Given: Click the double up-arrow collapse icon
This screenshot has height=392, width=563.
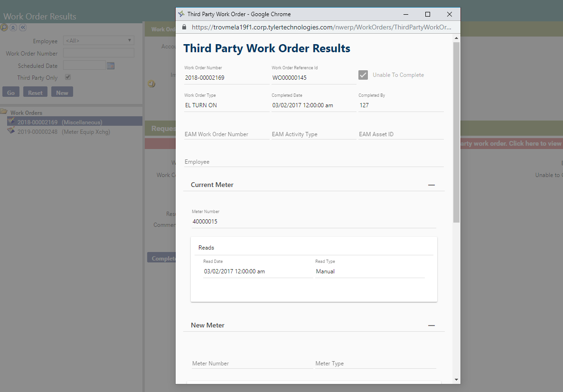Looking at the screenshot, I should 13,28.
